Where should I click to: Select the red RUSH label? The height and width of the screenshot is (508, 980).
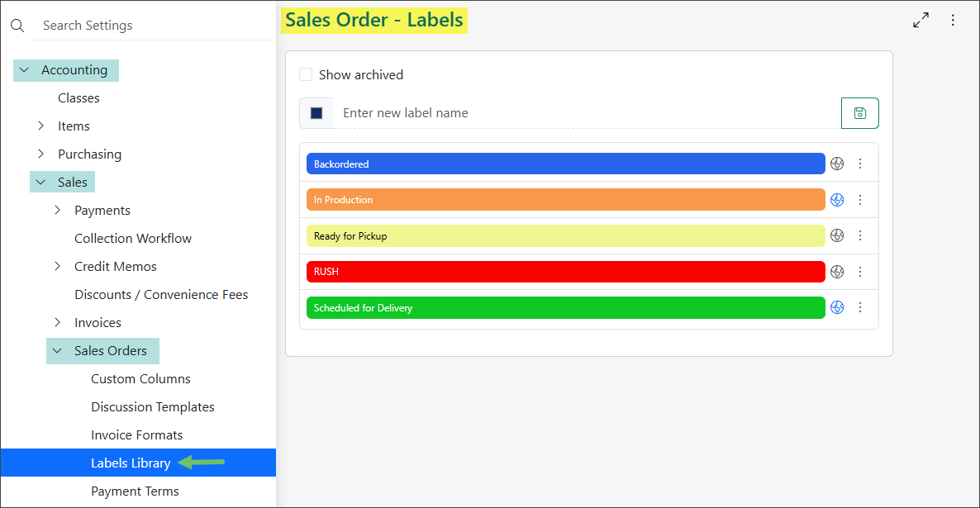tap(566, 272)
